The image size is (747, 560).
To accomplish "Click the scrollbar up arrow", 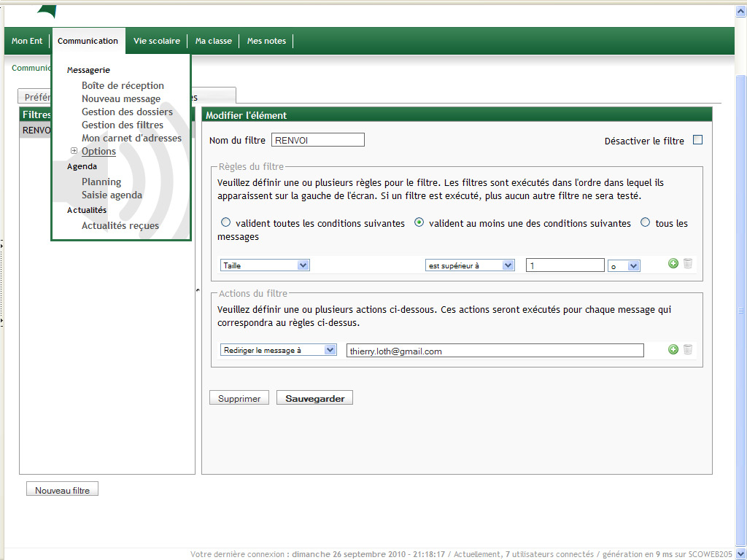I will (x=740, y=12).
